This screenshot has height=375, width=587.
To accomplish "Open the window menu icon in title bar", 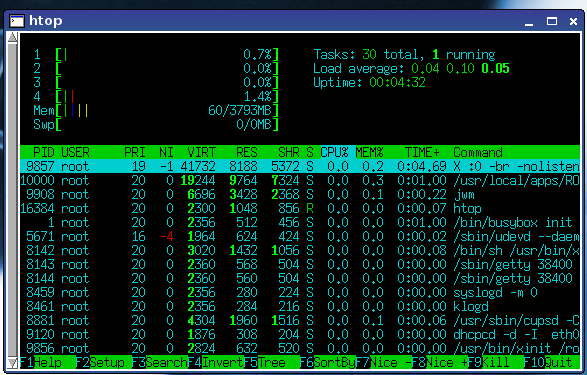I will point(17,21).
